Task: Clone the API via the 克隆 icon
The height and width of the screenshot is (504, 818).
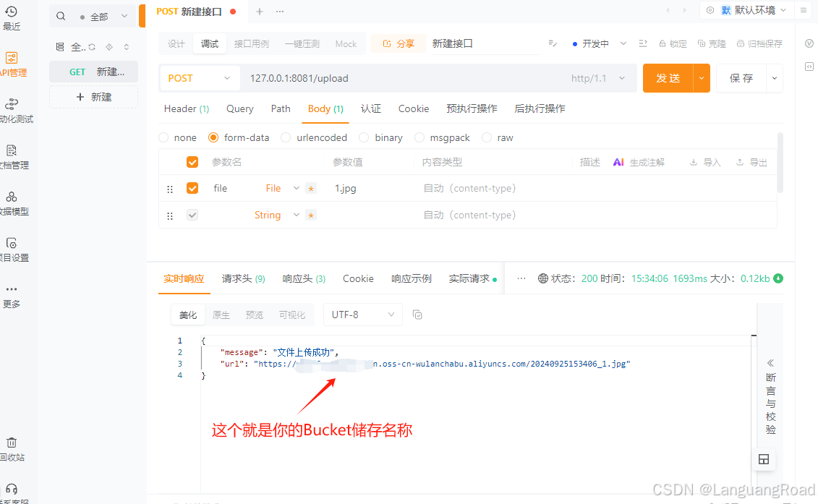Action: point(711,43)
